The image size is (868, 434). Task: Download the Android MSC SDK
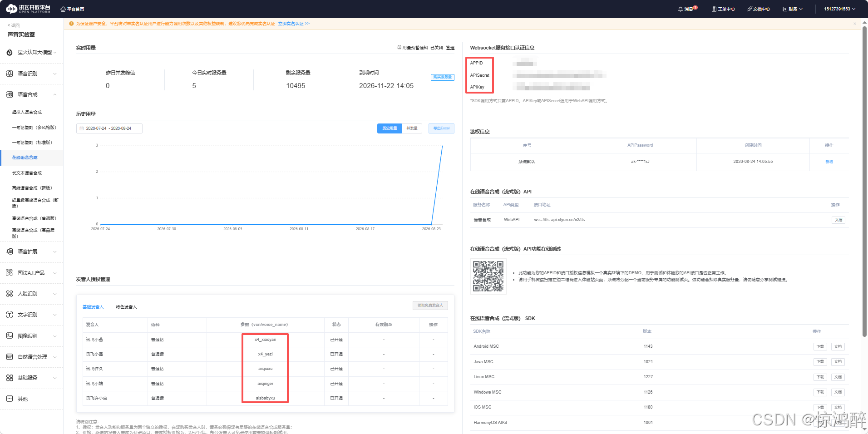pyautogui.click(x=820, y=347)
